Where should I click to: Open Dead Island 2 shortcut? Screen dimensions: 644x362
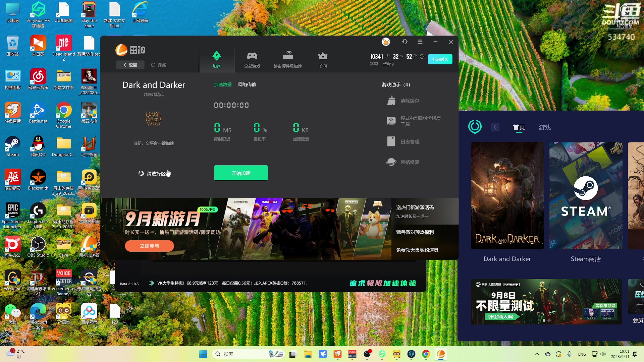pyautogui.click(x=64, y=48)
